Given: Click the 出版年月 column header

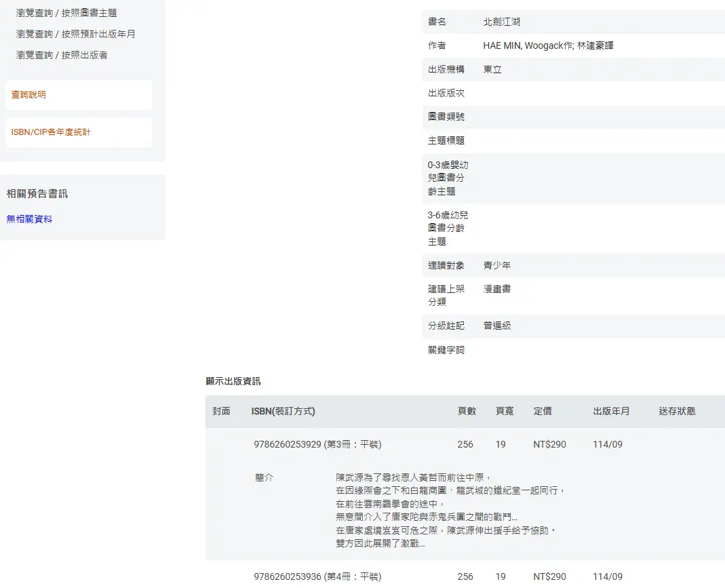Looking at the screenshot, I should (611, 411).
